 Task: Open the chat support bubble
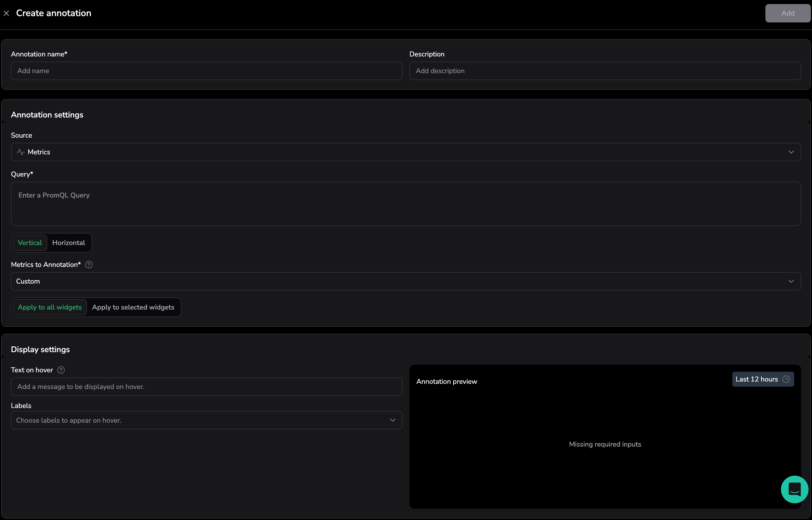(794, 489)
